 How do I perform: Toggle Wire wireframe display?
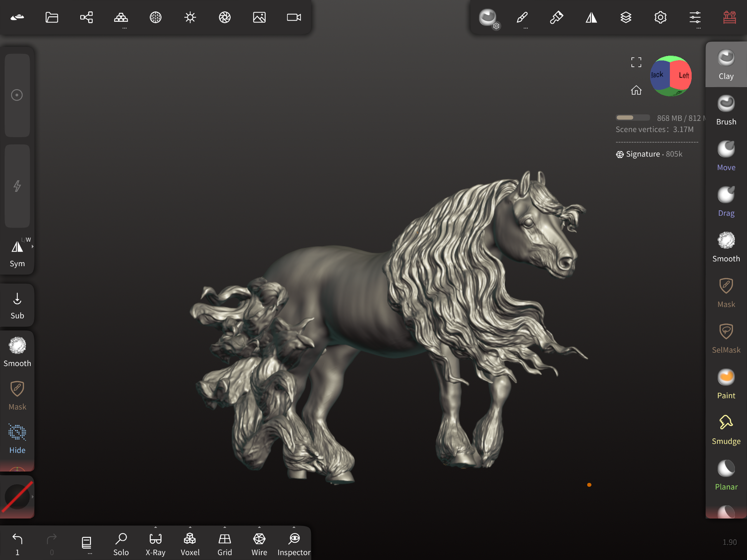pos(259,543)
